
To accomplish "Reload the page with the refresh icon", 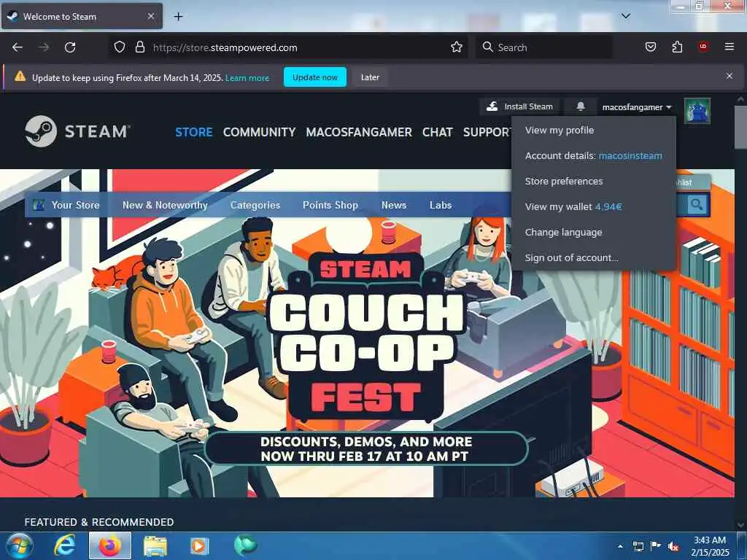I will [x=70, y=47].
